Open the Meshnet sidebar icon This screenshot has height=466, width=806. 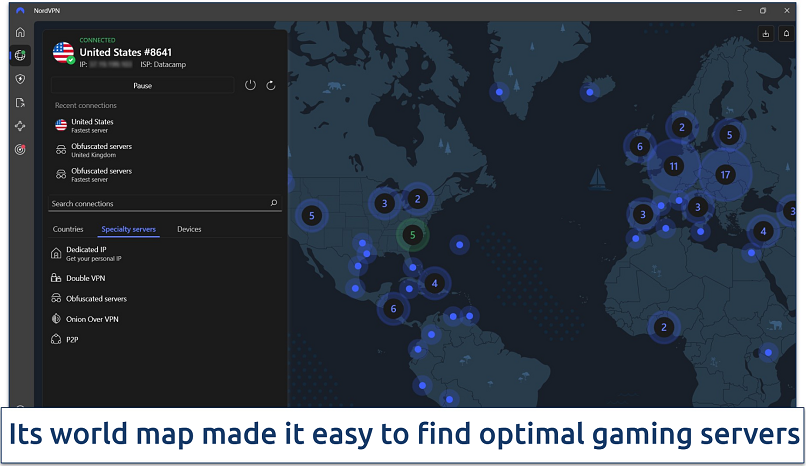click(20, 126)
